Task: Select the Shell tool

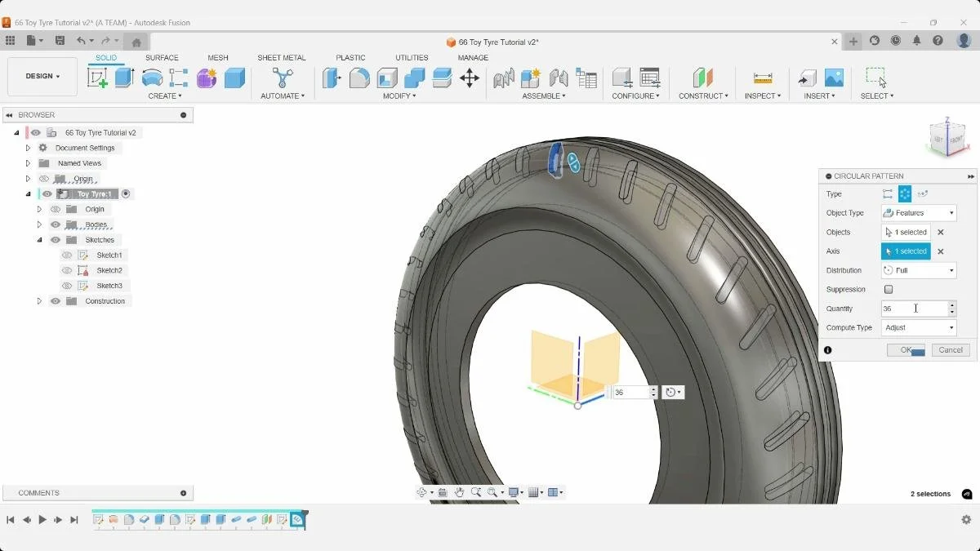Action: pyautogui.click(x=387, y=78)
